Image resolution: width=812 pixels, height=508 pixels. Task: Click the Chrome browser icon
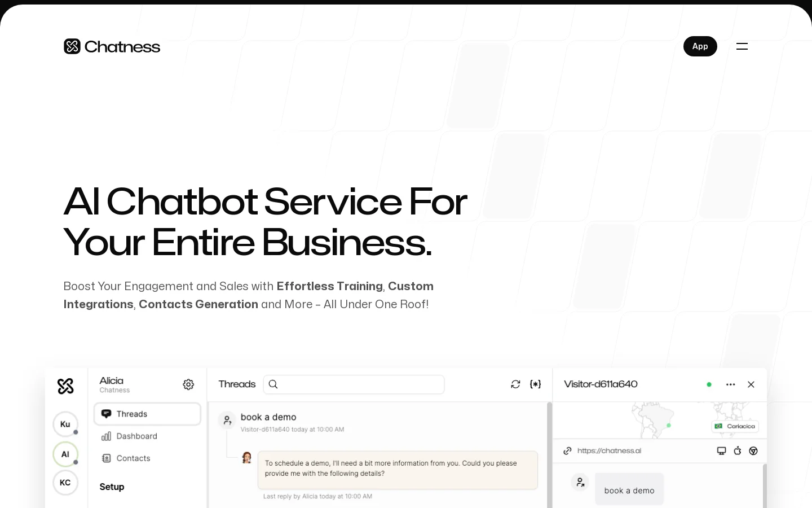753,450
